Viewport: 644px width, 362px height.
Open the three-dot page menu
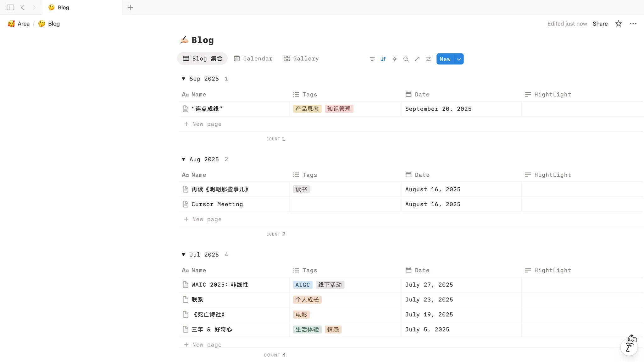pos(633,24)
